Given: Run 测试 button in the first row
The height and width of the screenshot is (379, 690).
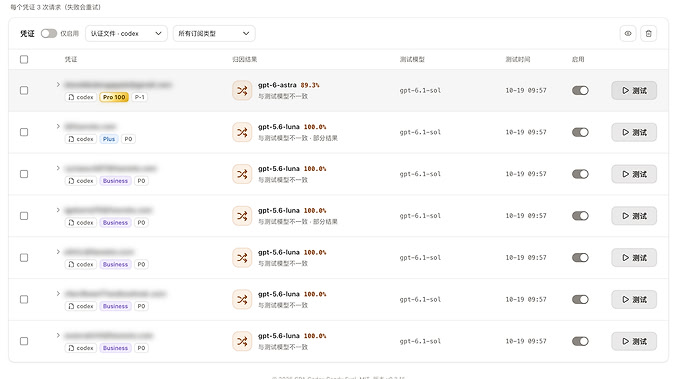Looking at the screenshot, I should [634, 91].
